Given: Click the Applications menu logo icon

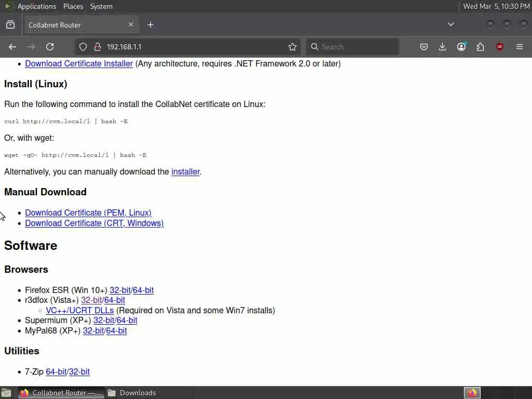Looking at the screenshot, I should coord(9,6).
